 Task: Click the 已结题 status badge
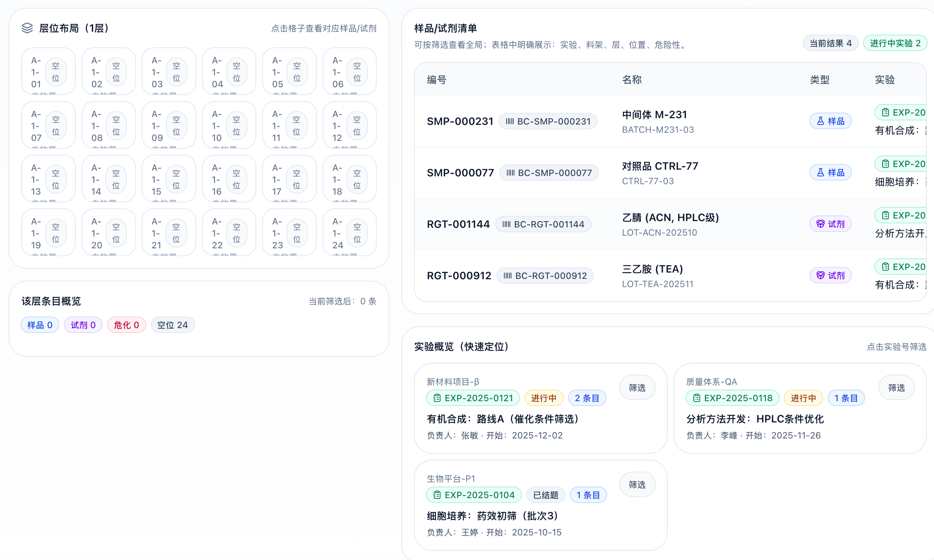coord(546,495)
